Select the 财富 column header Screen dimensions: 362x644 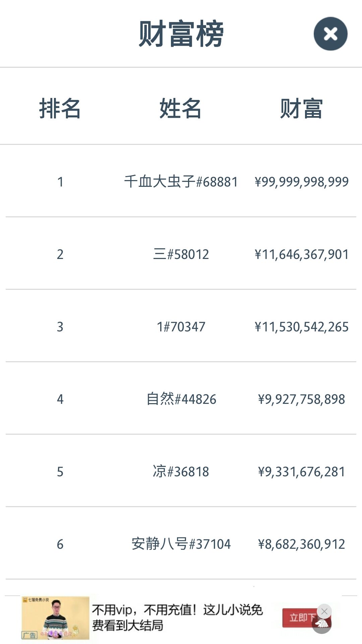[301, 109]
